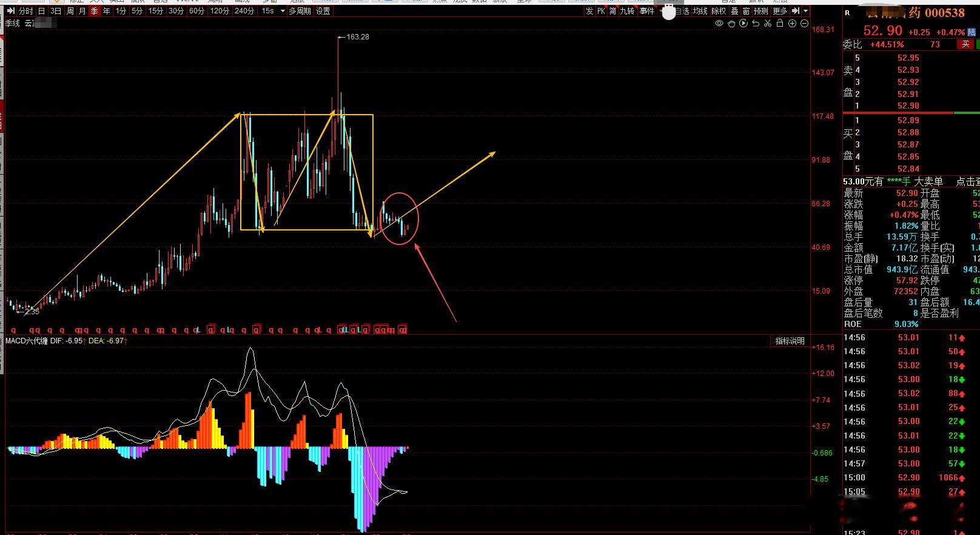The width and height of the screenshot is (980, 535).
Task: Switch to 分时 intraday view
Action: [26, 11]
